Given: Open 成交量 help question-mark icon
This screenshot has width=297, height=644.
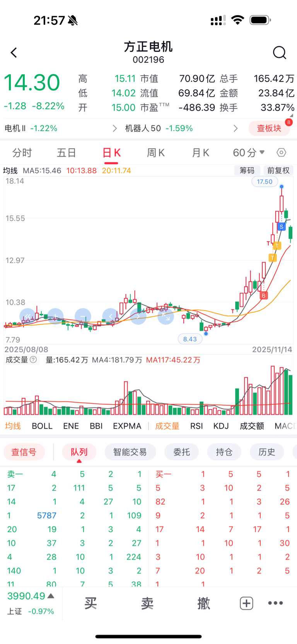Looking at the screenshot, I should click(x=33, y=360).
